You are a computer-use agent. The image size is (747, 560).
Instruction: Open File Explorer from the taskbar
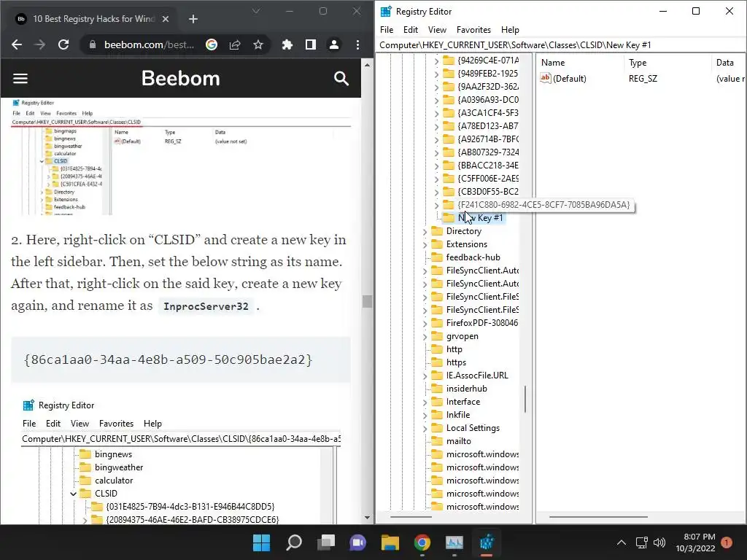390,542
